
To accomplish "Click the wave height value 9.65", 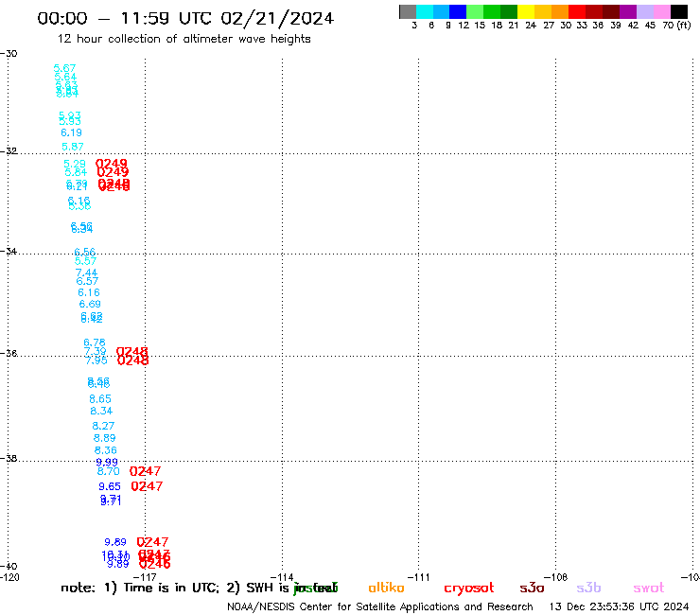I will (x=110, y=486).
